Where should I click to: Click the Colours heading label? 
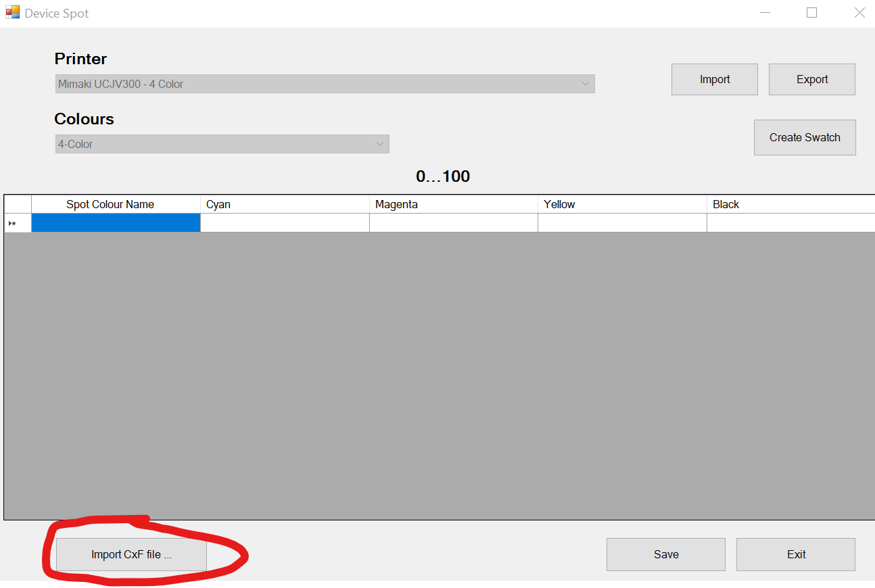point(84,119)
